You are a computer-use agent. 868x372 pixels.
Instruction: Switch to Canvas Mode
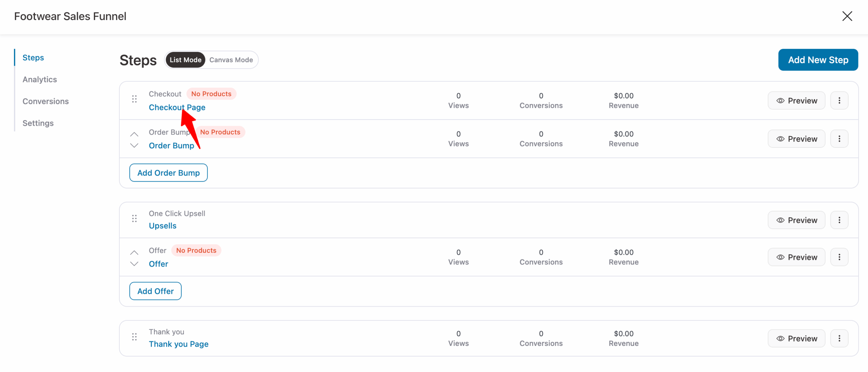pos(231,60)
